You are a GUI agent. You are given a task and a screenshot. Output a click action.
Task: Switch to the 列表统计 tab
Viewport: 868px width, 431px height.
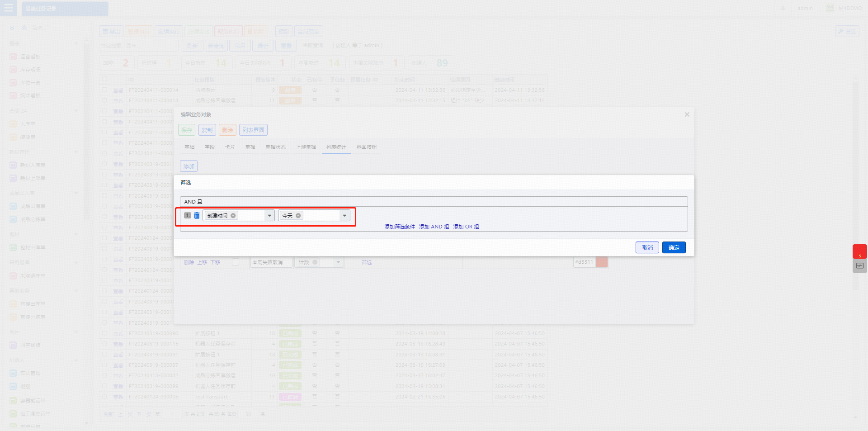click(336, 147)
